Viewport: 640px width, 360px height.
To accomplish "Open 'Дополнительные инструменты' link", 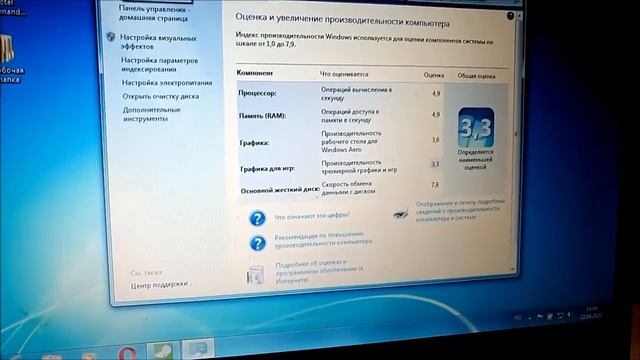I will [151, 114].
